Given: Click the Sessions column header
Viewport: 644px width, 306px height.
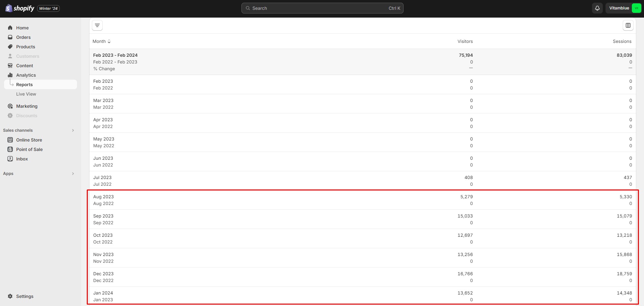Looking at the screenshot, I should click(622, 41).
